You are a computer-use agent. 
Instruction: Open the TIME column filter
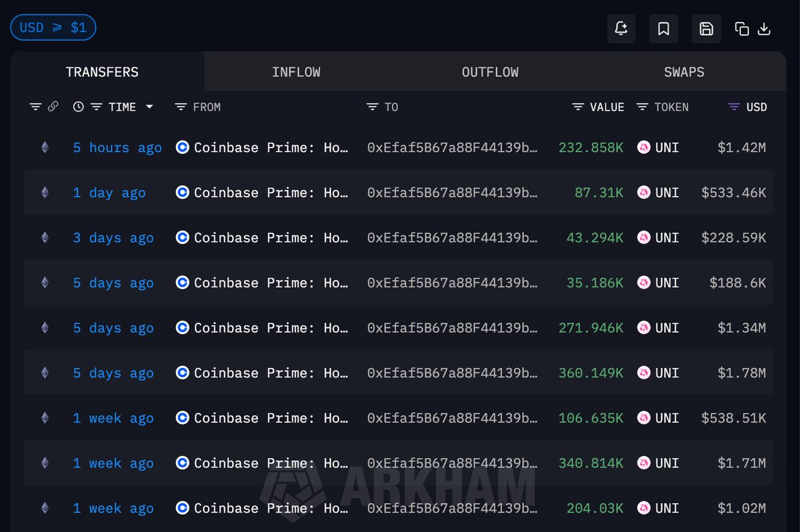click(96, 107)
